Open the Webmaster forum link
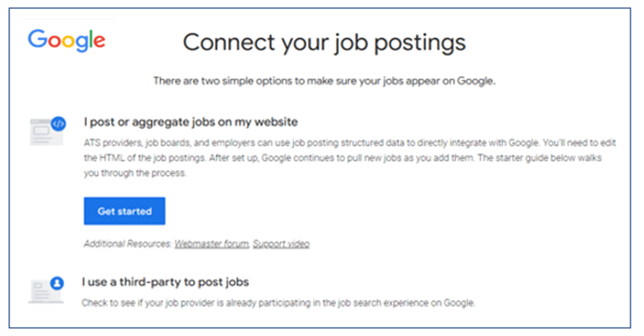The image size is (644, 336). (x=212, y=243)
